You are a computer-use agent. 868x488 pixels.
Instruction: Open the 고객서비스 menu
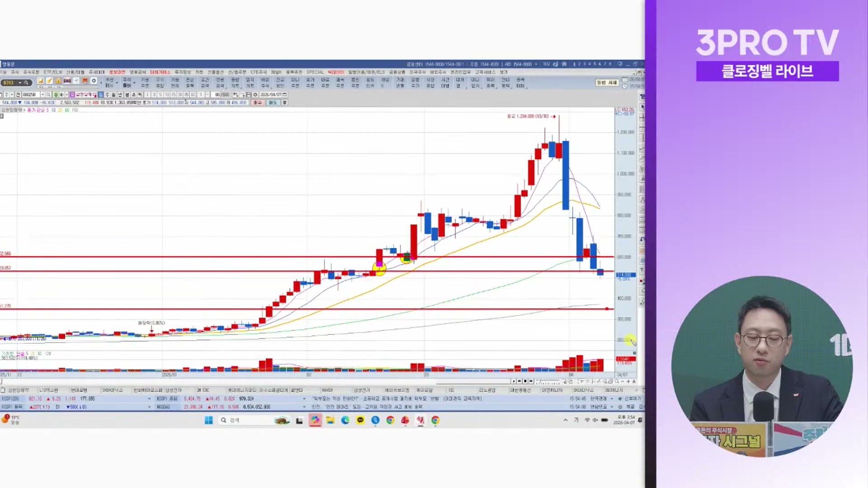485,72
